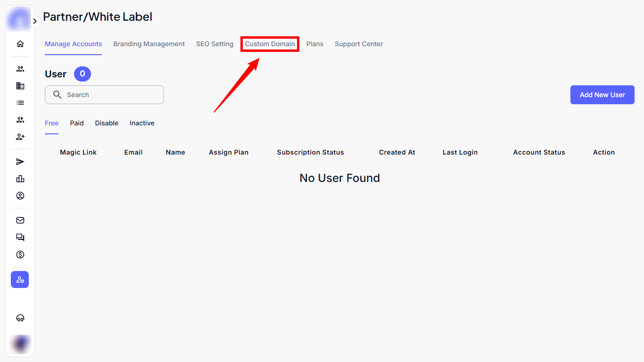
Task: Click the home icon in sidebar
Action: click(x=20, y=44)
